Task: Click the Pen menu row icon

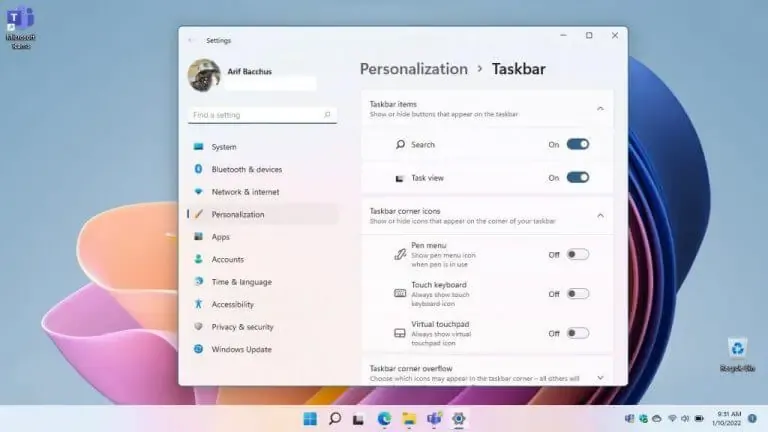Action: (x=400, y=254)
